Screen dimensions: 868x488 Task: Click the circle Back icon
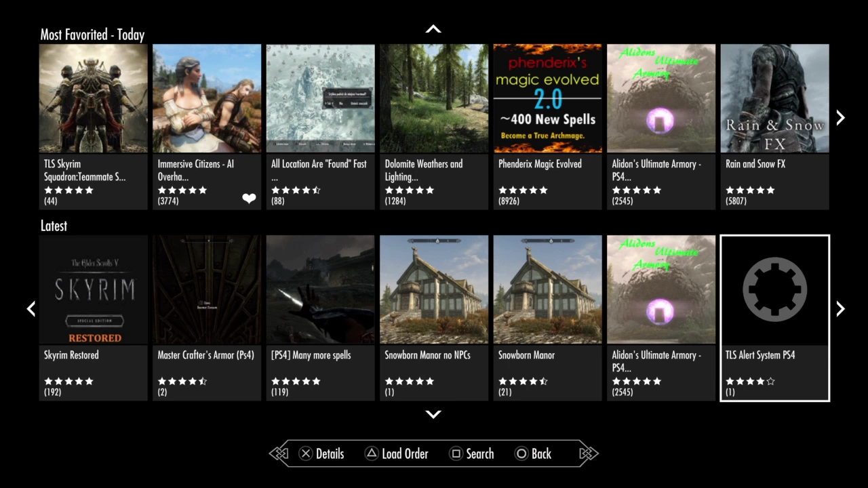(x=521, y=454)
